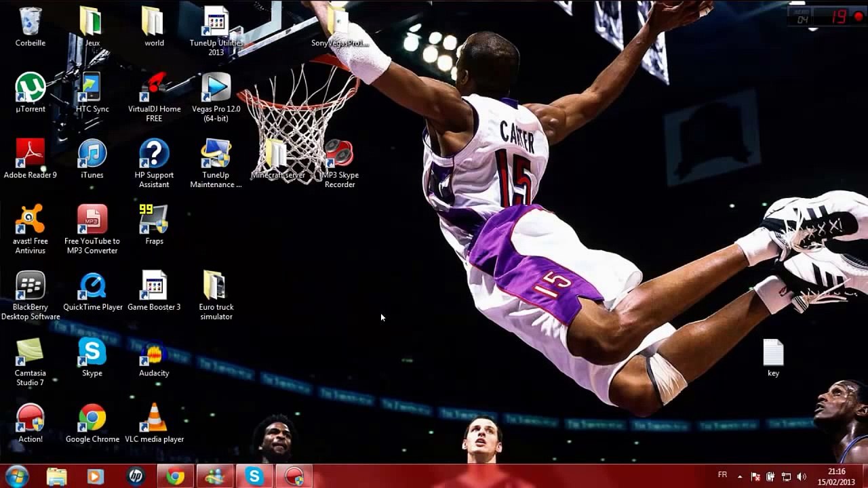
Task: Select the Game Booster 3 icon
Action: (x=154, y=286)
